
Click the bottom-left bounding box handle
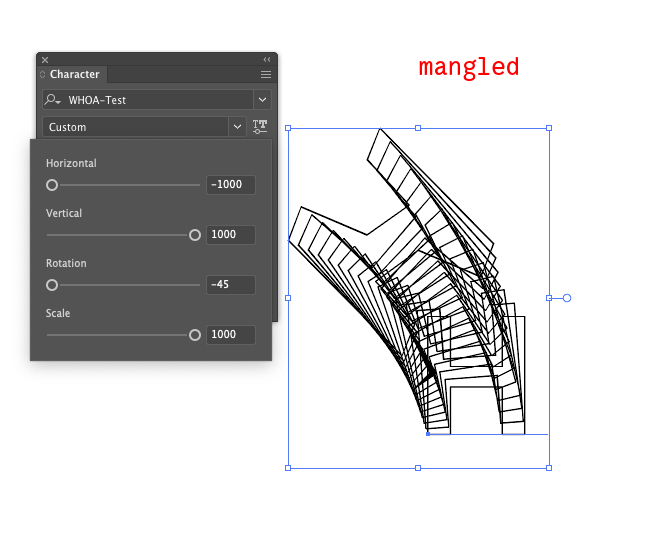tap(288, 468)
